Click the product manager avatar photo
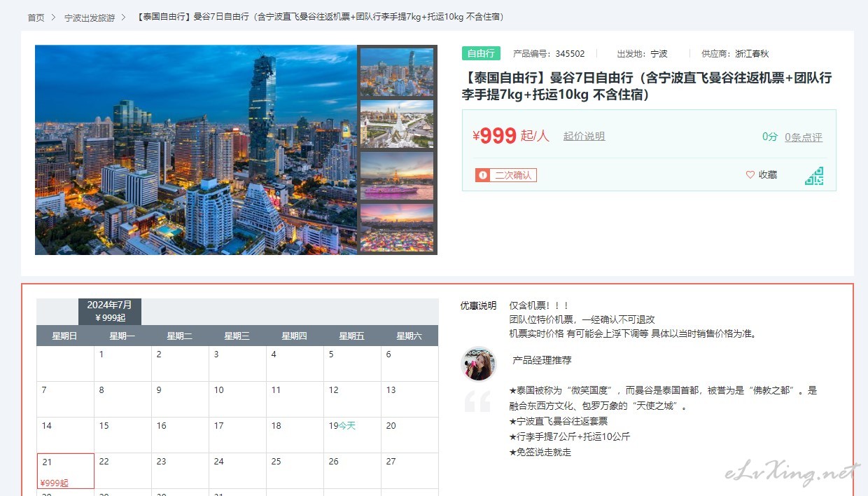Screen dimensions: 868x496 pyautogui.click(x=479, y=364)
